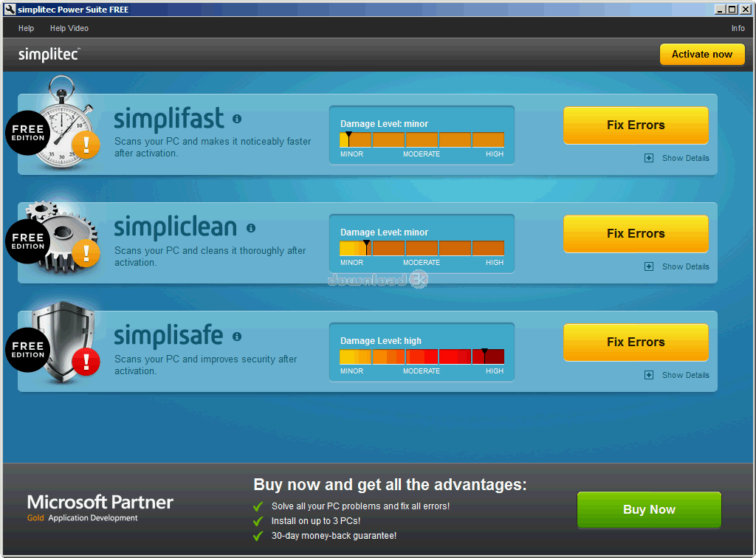Click the simpliclean damage level bar
Image resolution: width=756 pixels, height=558 pixels.
pos(422,248)
